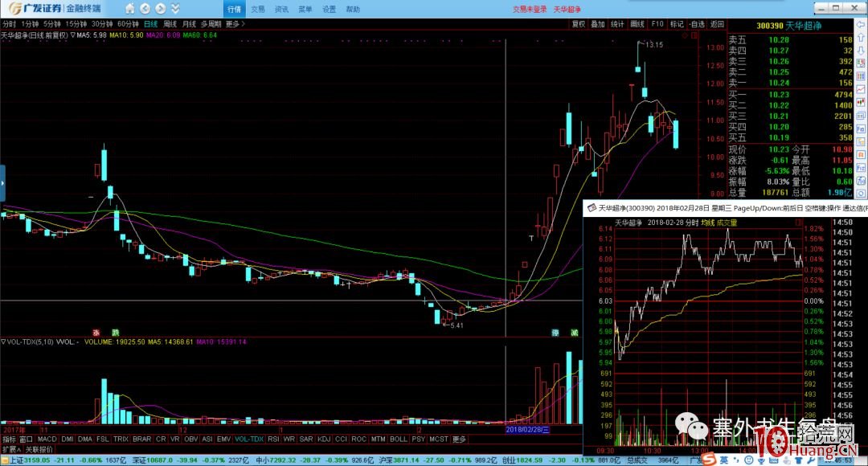Click the 减 marker below chart
The image size is (868, 466).
575,333
